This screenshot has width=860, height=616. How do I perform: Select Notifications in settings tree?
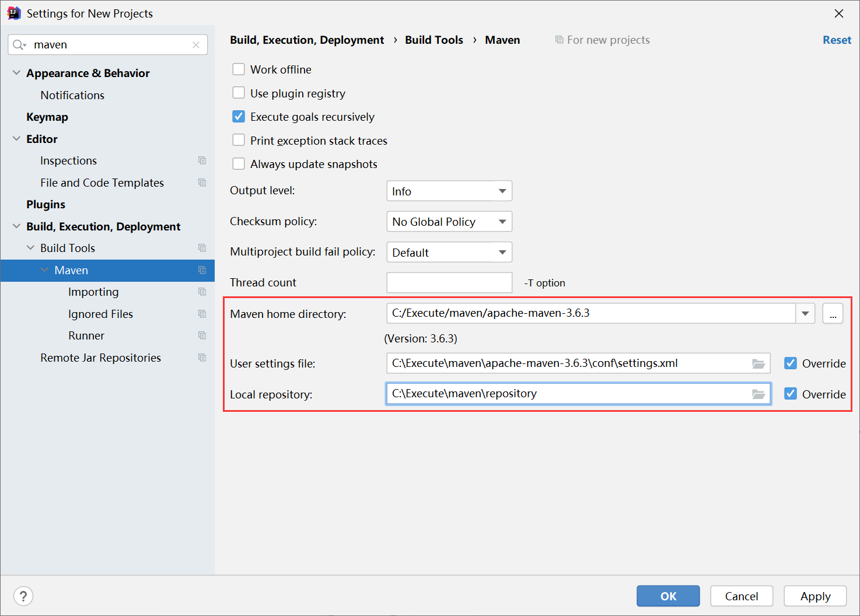pyautogui.click(x=72, y=95)
